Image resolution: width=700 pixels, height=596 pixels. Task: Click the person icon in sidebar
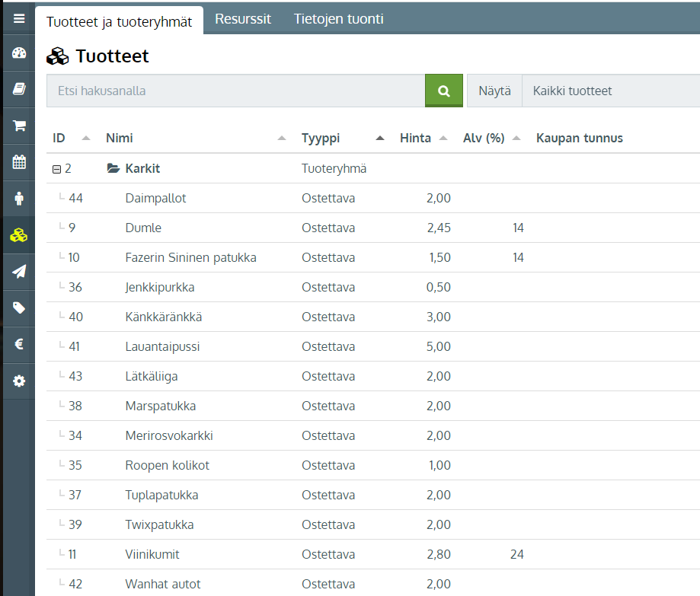(x=19, y=198)
